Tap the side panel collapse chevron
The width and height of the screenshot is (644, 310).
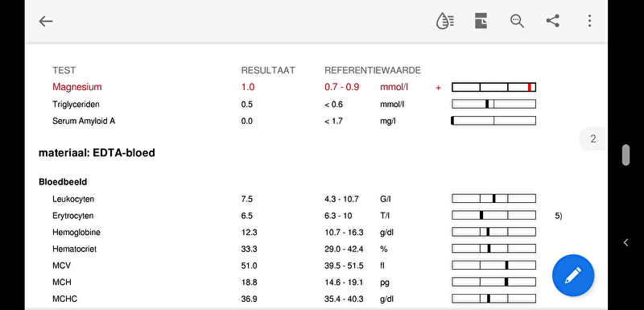coord(625,242)
